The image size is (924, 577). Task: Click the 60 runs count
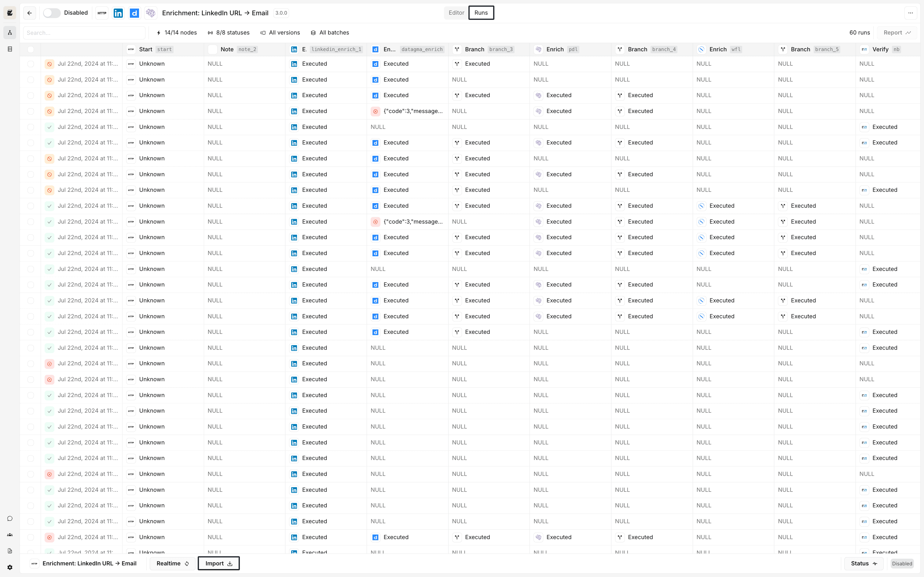[860, 33]
